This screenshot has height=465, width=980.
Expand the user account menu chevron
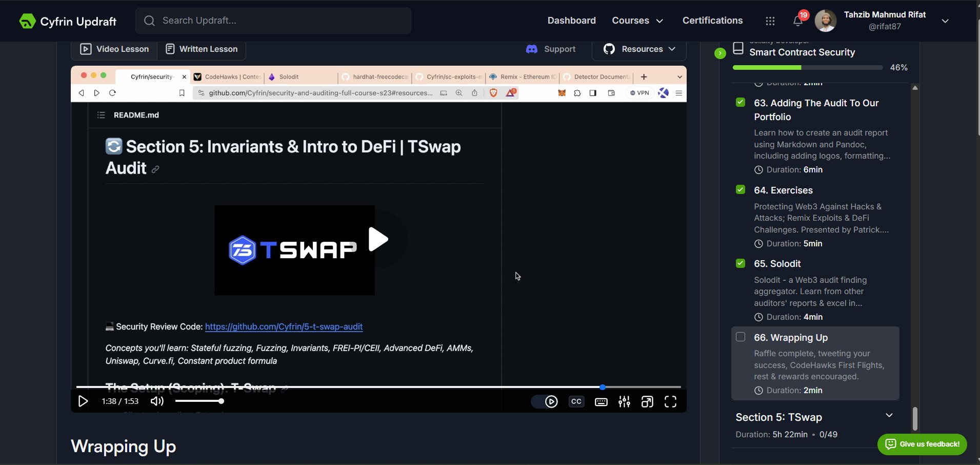click(x=945, y=21)
